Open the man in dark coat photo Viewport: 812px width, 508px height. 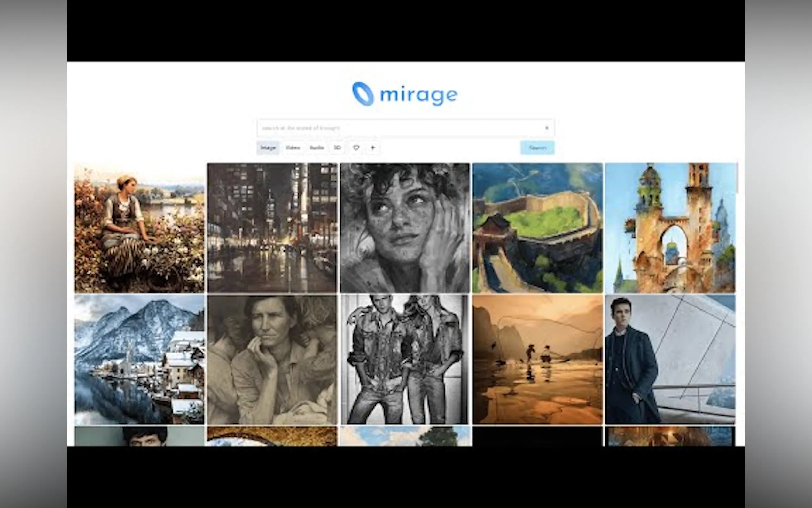(x=670, y=360)
